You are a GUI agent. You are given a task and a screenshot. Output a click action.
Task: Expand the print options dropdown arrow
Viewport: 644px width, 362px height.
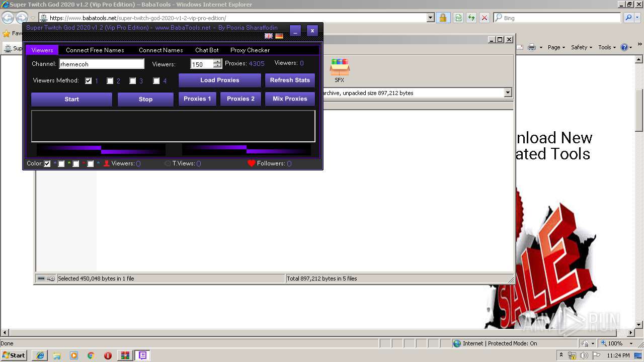541,47
